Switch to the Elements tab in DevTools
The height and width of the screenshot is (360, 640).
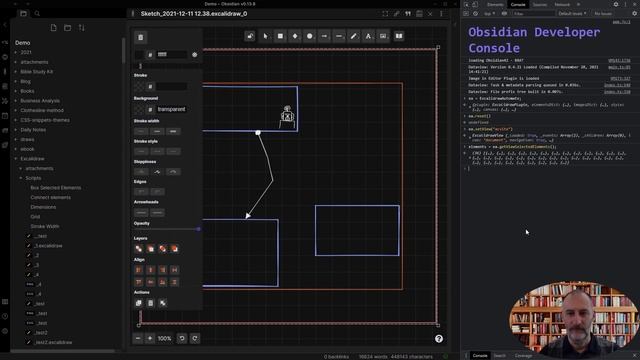point(495,4)
